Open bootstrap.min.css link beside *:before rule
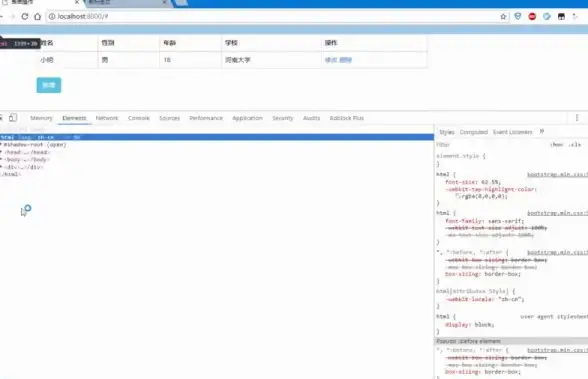Screen dimensions: 588x379 557,252
